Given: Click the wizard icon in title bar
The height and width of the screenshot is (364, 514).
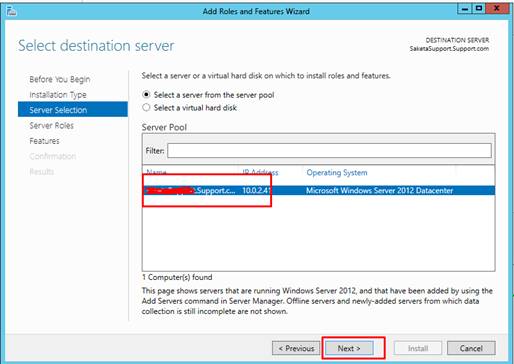Looking at the screenshot, I should [12, 11].
